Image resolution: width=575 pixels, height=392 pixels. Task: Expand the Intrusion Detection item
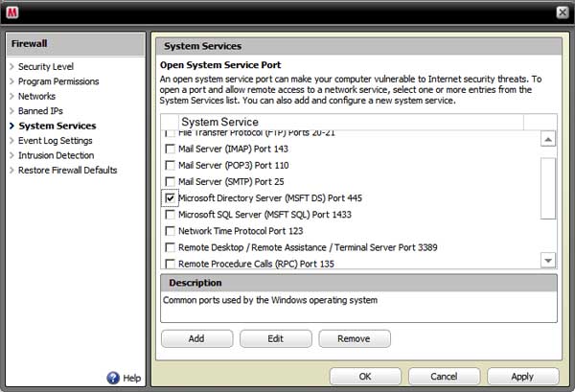[56, 155]
